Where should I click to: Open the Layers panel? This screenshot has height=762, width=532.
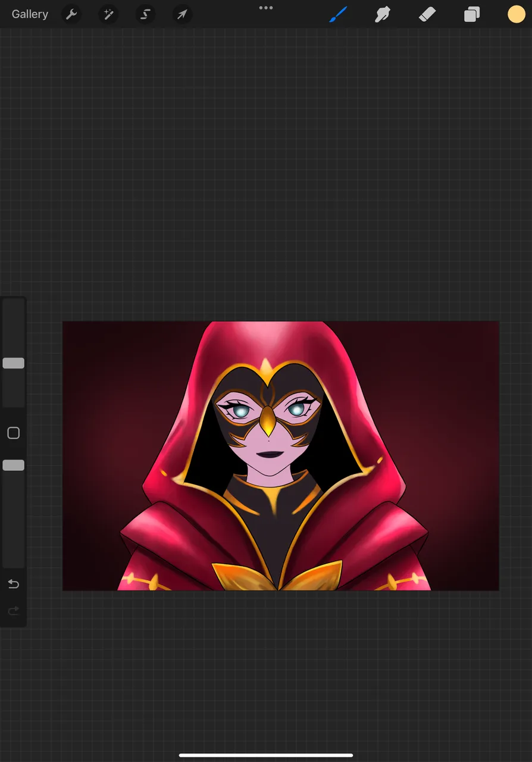[x=472, y=14]
